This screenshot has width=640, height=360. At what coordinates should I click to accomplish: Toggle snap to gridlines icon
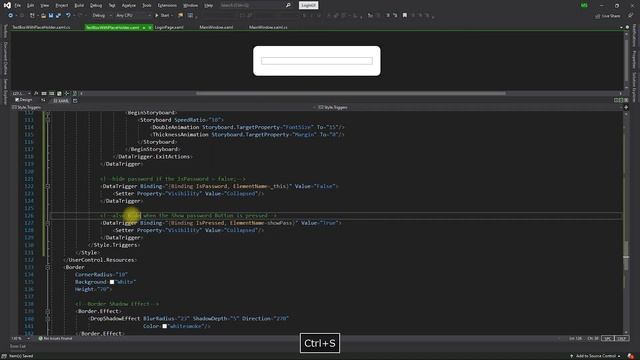(x=51, y=93)
